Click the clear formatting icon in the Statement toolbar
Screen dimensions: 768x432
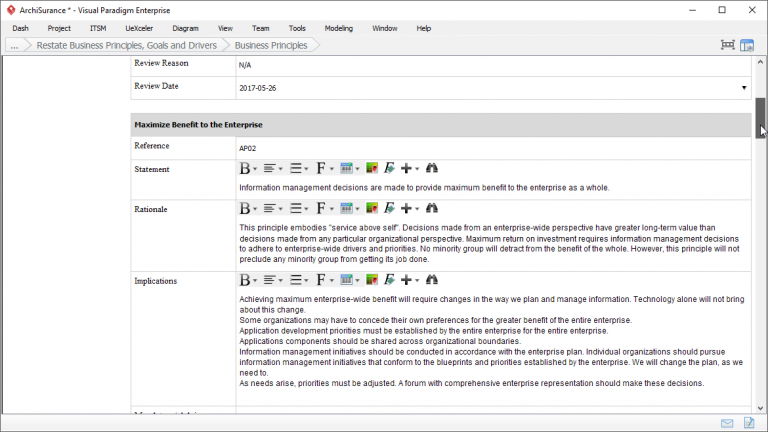(389, 169)
